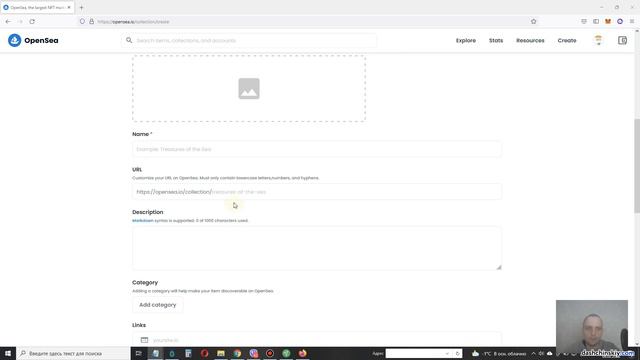Open the profile avatar menu
Viewport: 640px width, 360px height.
[598, 40]
